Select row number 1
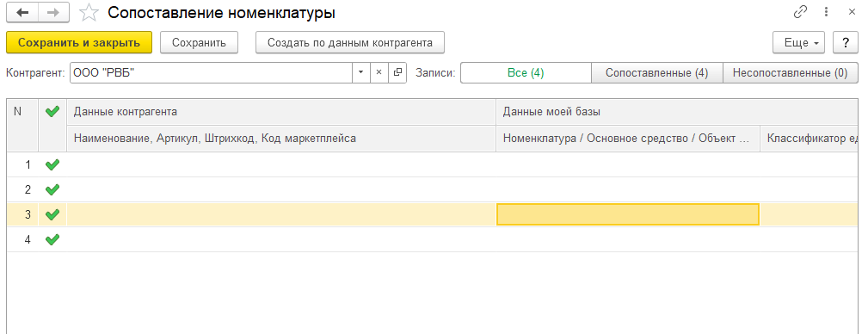 (28, 164)
